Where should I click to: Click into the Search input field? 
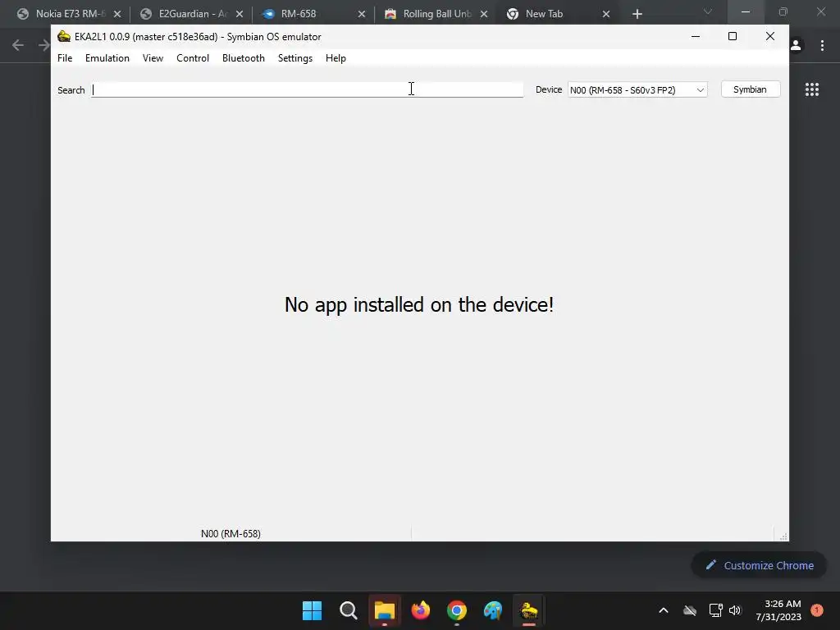307,89
